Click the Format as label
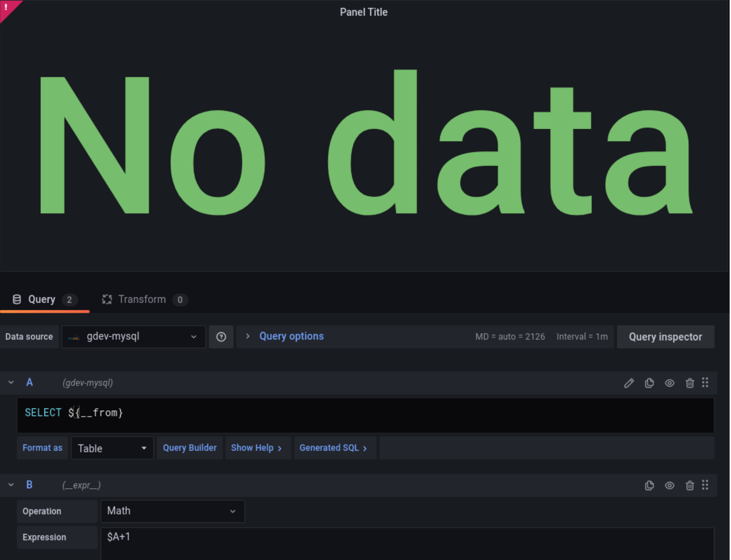This screenshot has width=731, height=560. click(x=43, y=448)
